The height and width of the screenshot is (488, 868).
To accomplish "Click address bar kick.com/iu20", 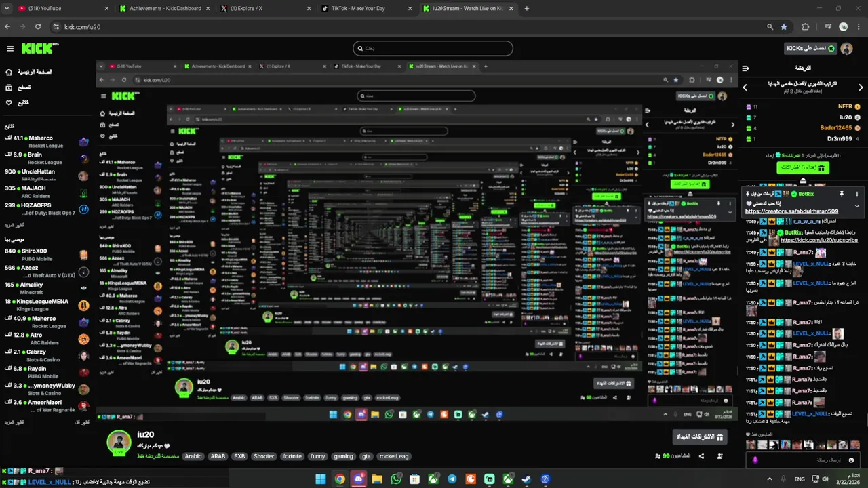I will click(82, 27).
